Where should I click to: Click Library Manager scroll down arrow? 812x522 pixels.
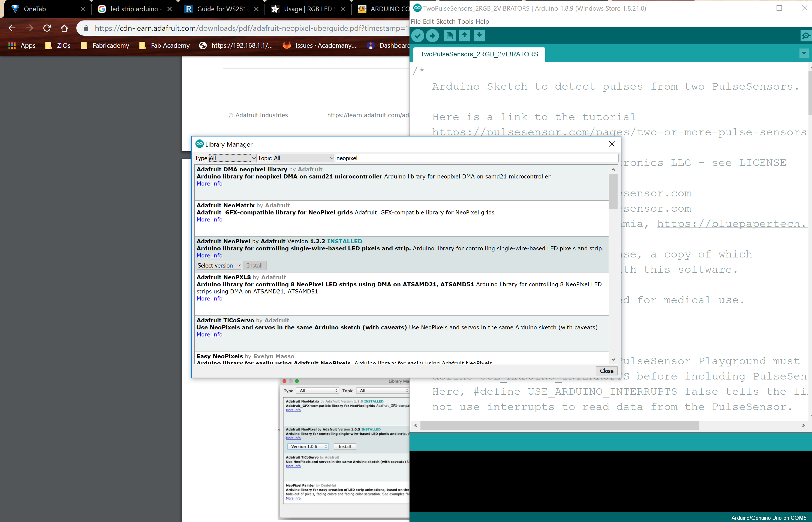tap(613, 359)
